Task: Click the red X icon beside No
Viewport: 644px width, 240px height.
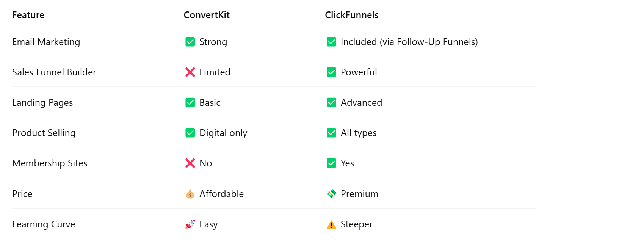Action: click(190, 163)
